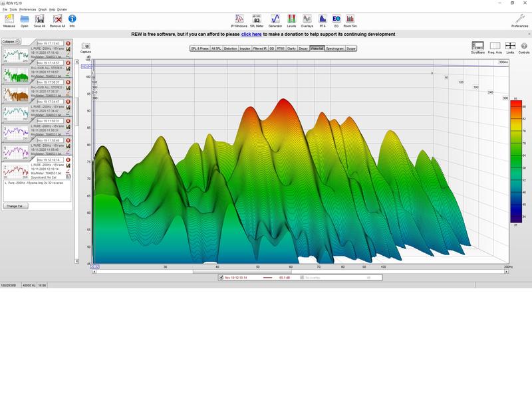Click the Measure toolbar icon
Screen dimensions: 532x394
pyautogui.click(x=9, y=20)
